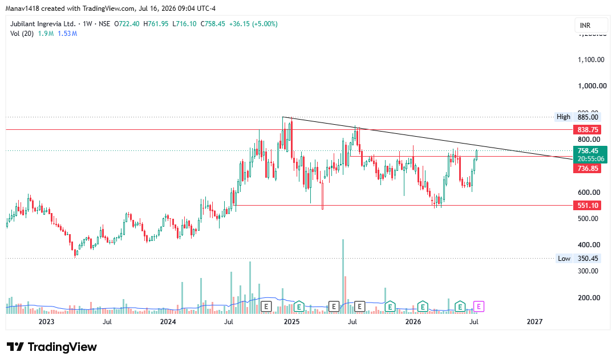Click the Jul label between 2026 and 2027
The height and width of the screenshot is (364, 616).
coord(474,322)
